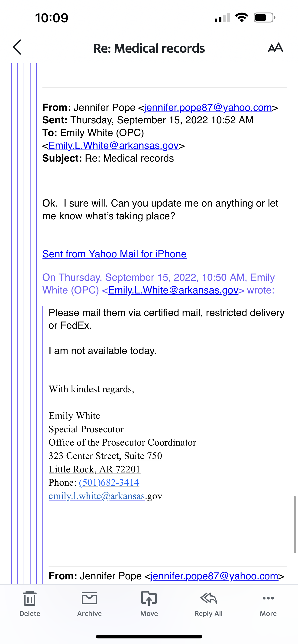Tap the Emily.L.White@arkansas.gov link in the To field
The image size is (298, 644).
[113, 146]
